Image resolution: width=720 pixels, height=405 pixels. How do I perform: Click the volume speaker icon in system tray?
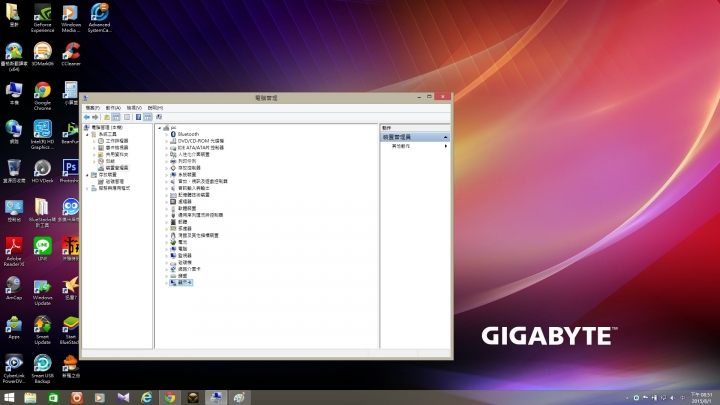click(672, 398)
